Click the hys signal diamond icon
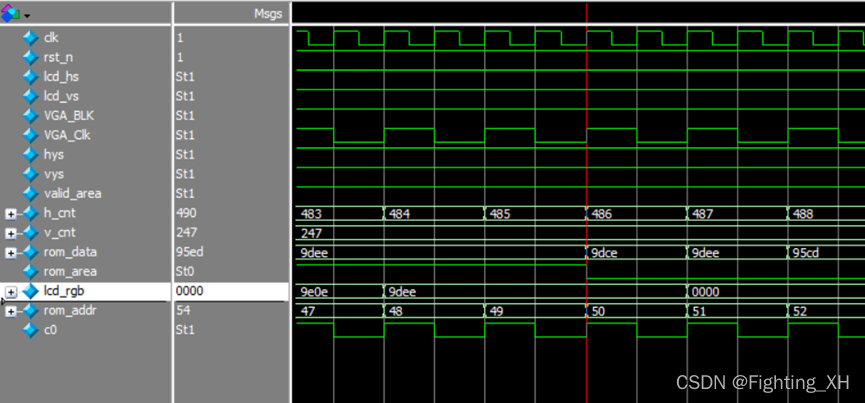 (x=30, y=155)
